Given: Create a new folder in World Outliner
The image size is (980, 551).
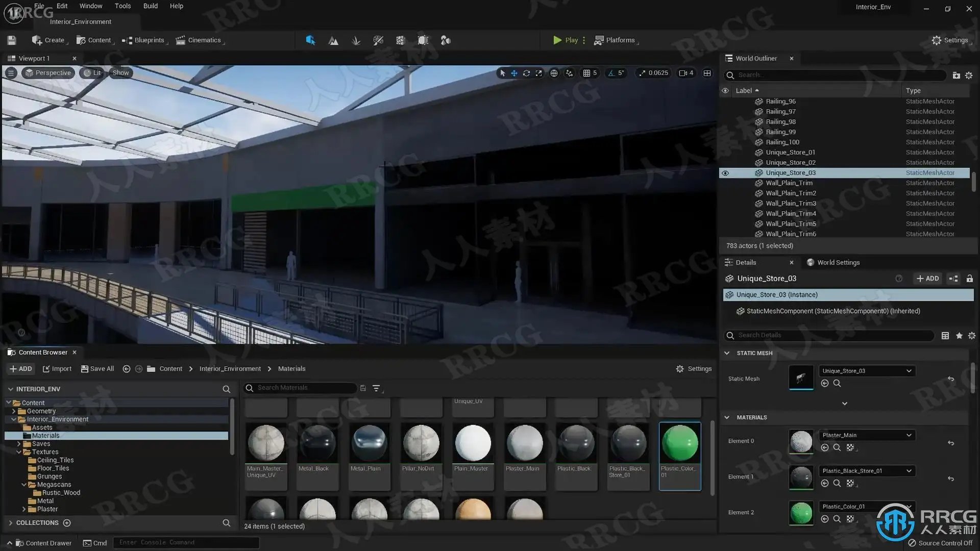Looking at the screenshot, I should click(x=956, y=75).
